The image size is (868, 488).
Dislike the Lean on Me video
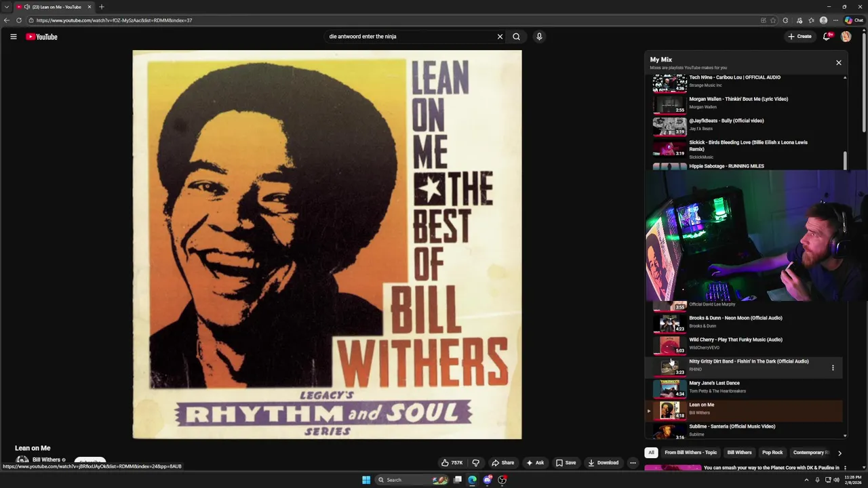[476, 463]
